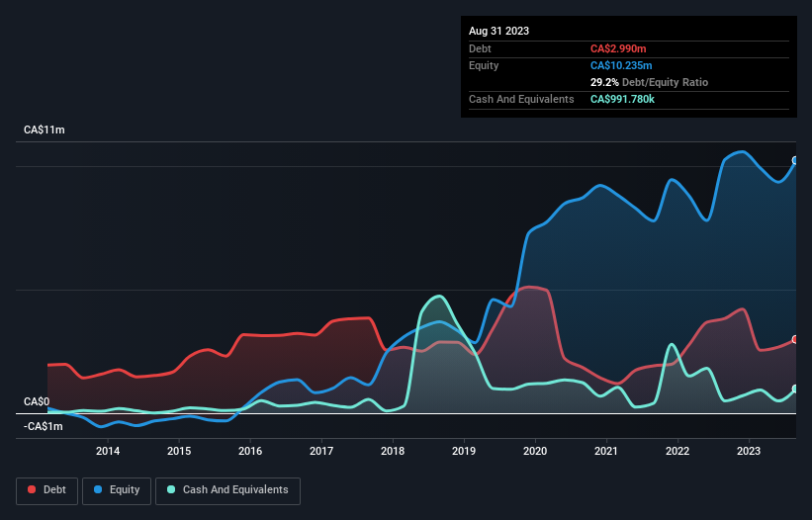
Task: Toggle Cash And Equivalents legend button
Action: pyautogui.click(x=227, y=490)
